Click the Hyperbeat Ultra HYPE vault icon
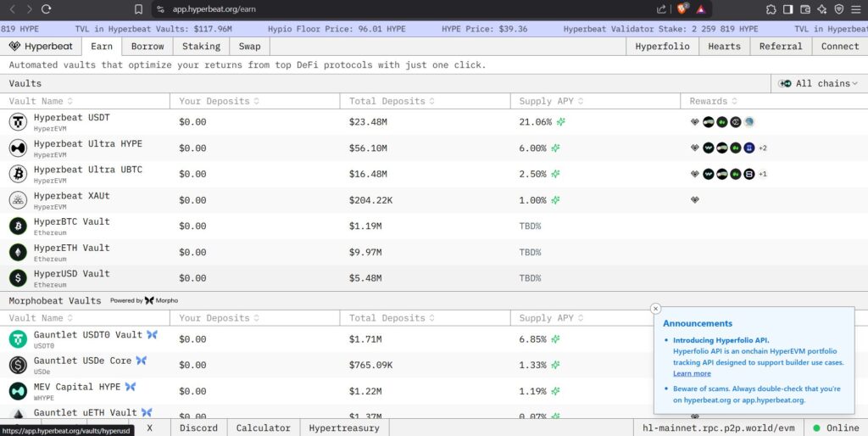The image size is (868, 436). (x=18, y=148)
